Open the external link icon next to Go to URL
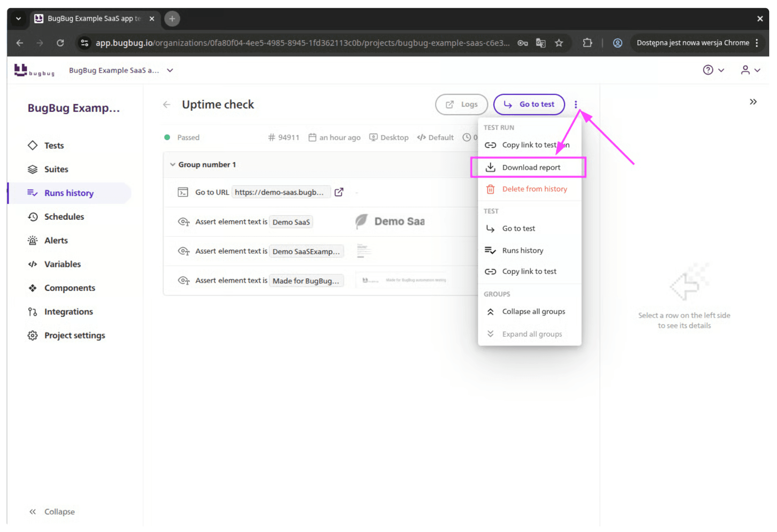Image resolution: width=777 pixels, height=532 pixels. click(339, 192)
